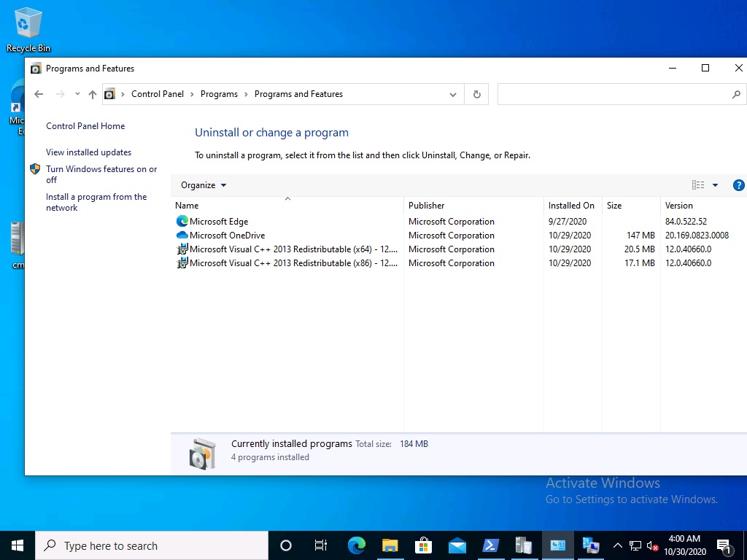Switch to Server Manager on the taskbar

pyautogui.click(x=524, y=545)
